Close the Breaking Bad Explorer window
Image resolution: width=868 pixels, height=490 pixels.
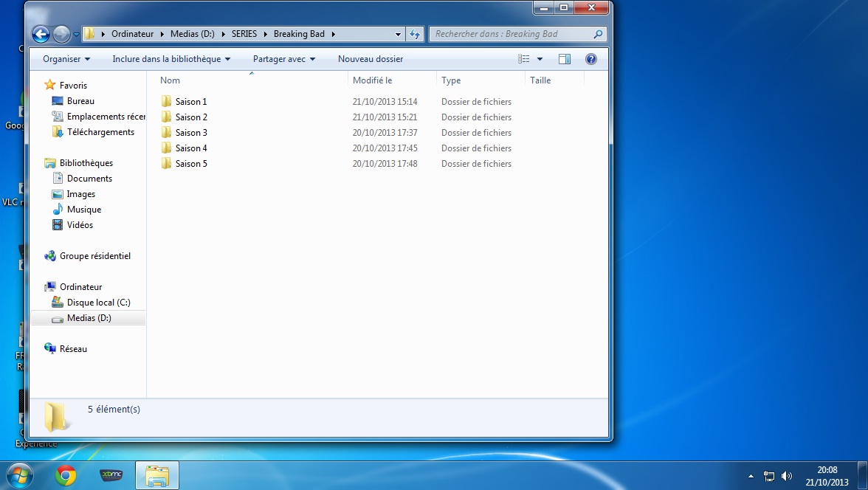[591, 8]
